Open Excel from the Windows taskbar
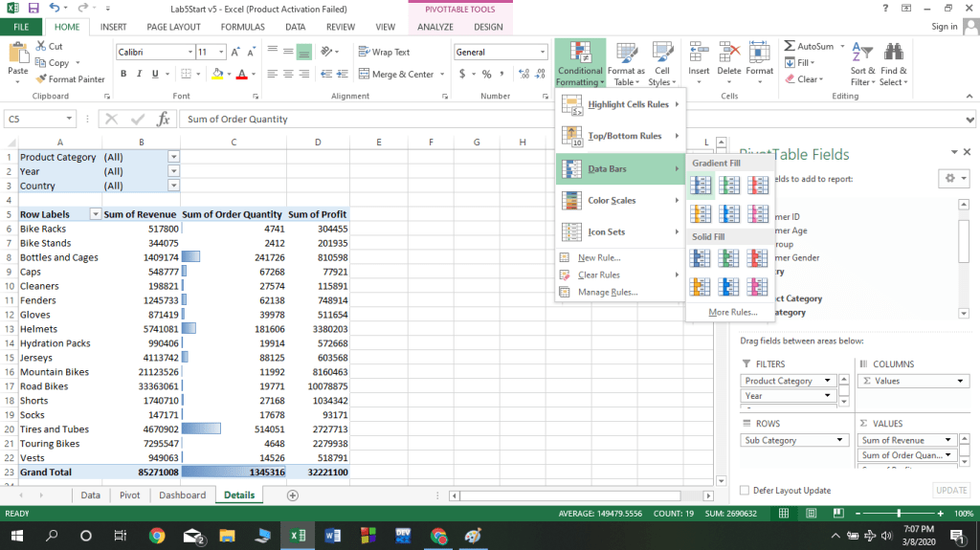The width and height of the screenshot is (980, 550). click(x=297, y=535)
